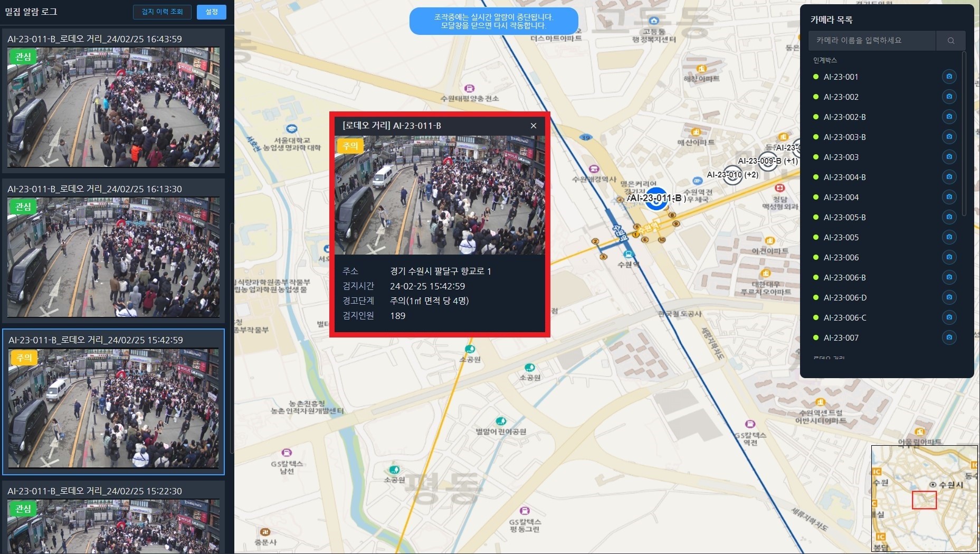Viewport: 980px width, 554px height.
Task: Select AI-23-004 in the camera list
Action: click(x=841, y=197)
